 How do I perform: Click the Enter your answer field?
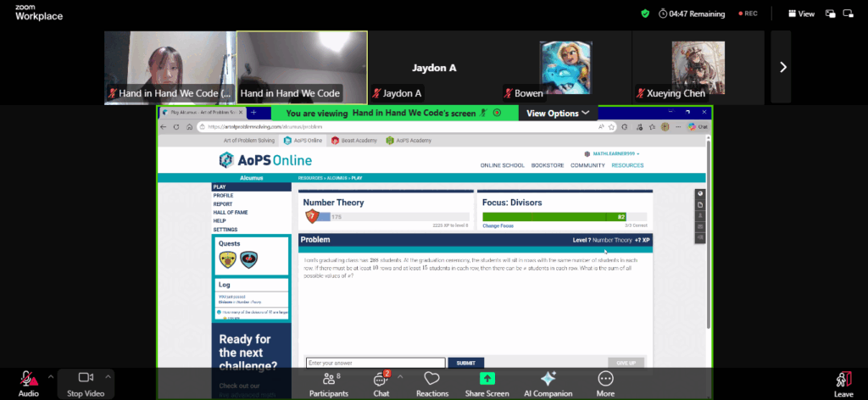click(x=376, y=363)
